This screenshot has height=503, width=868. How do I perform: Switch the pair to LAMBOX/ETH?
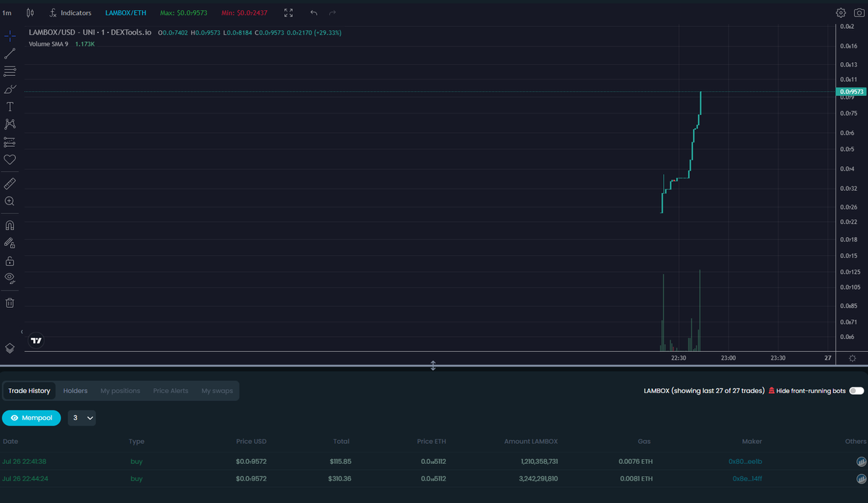126,13
